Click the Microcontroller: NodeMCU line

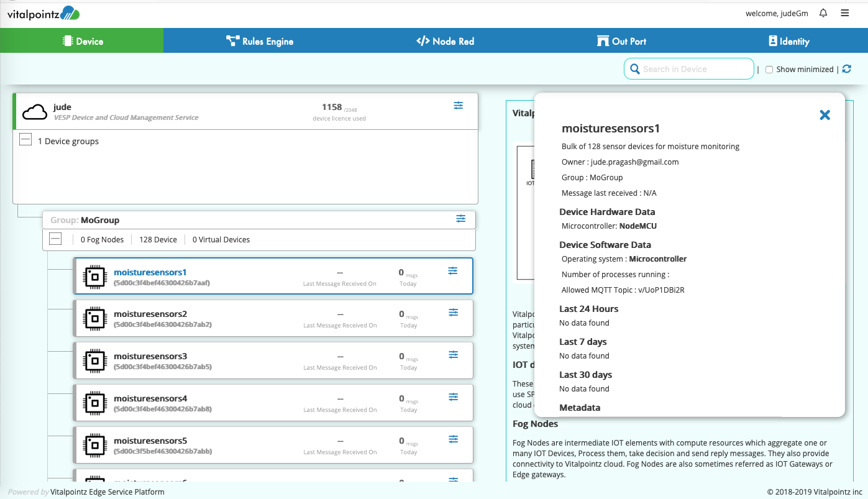click(x=609, y=226)
